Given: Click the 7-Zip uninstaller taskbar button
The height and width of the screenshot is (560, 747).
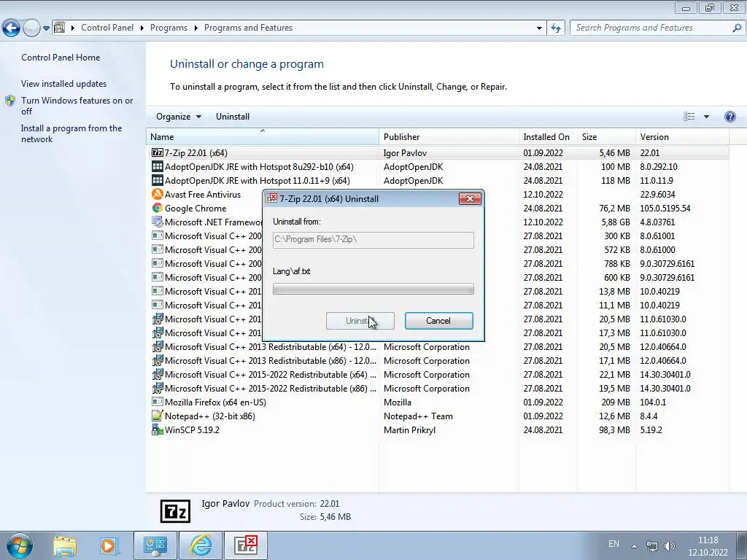Looking at the screenshot, I should click(246, 545).
